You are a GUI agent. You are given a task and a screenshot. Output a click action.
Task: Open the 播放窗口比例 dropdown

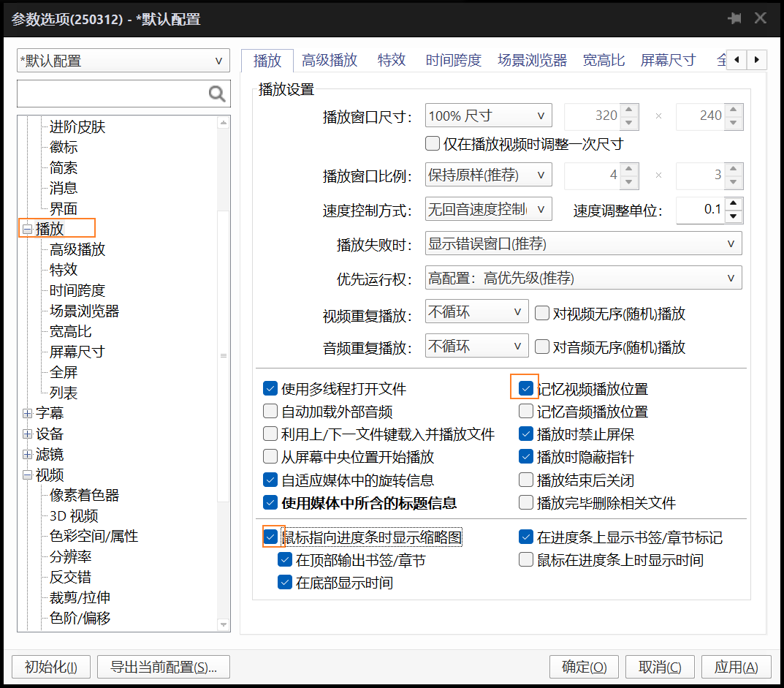[489, 175]
